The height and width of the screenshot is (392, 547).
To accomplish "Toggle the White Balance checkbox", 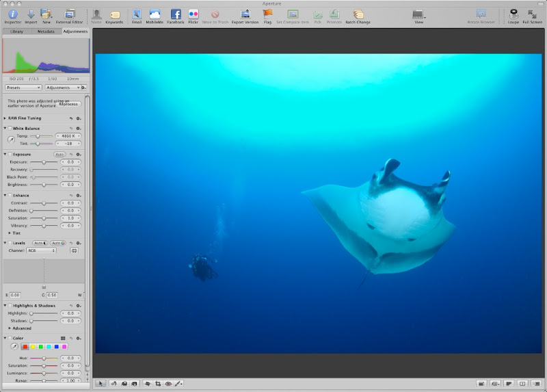I will [10, 129].
